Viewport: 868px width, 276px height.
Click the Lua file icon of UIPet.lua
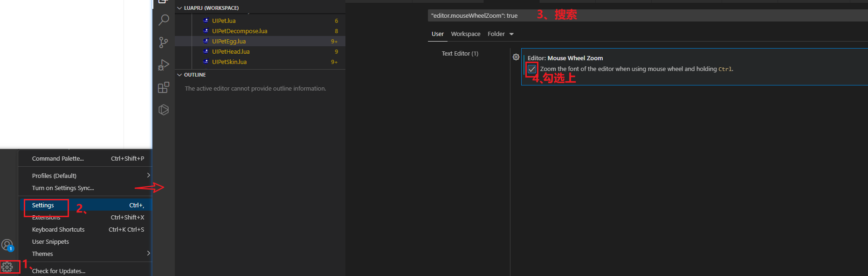pos(206,21)
